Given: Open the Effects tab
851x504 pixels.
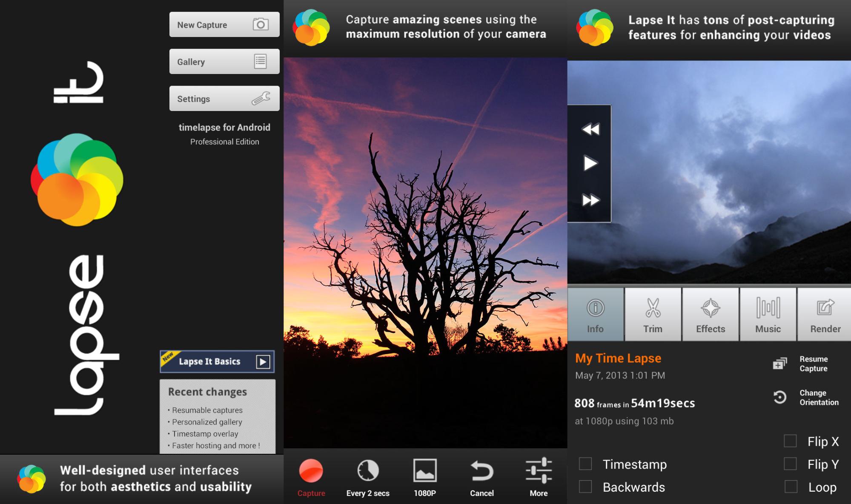Looking at the screenshot, I should tap(710, 315).
